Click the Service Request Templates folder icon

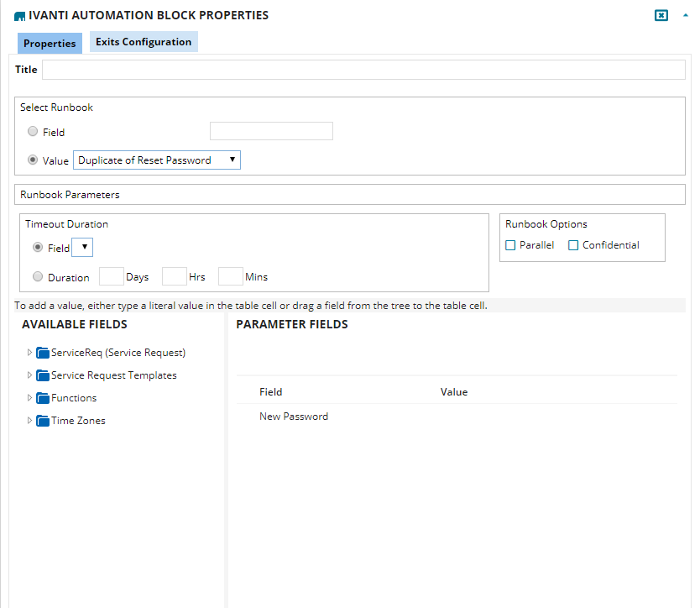43,375
